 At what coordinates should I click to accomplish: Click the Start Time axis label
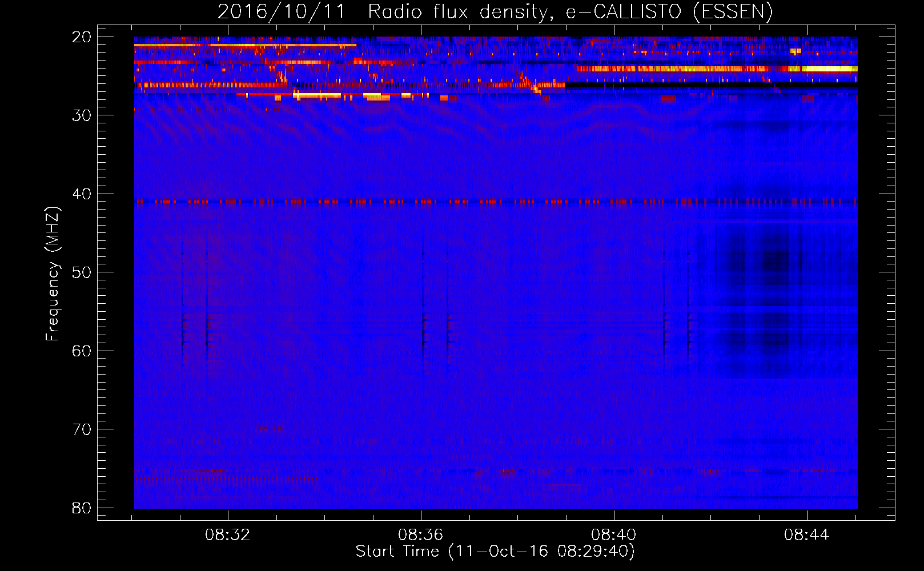click(x=495, y=552)
